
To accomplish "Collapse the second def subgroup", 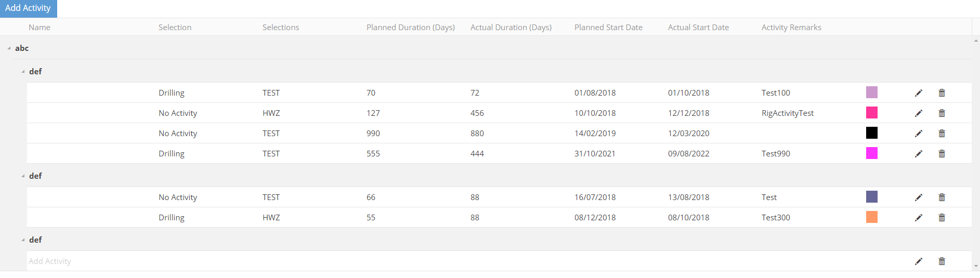I will 23,176.
